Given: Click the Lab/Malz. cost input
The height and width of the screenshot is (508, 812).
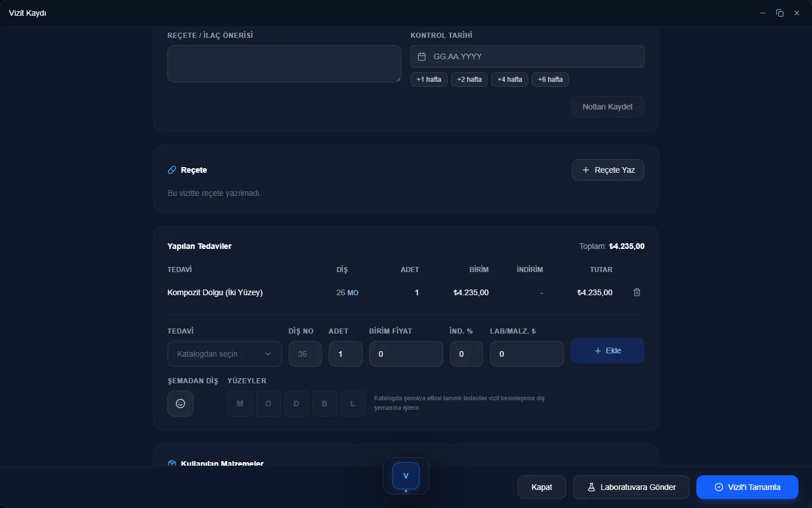Looking at the screenshot, I should point(527,354).
